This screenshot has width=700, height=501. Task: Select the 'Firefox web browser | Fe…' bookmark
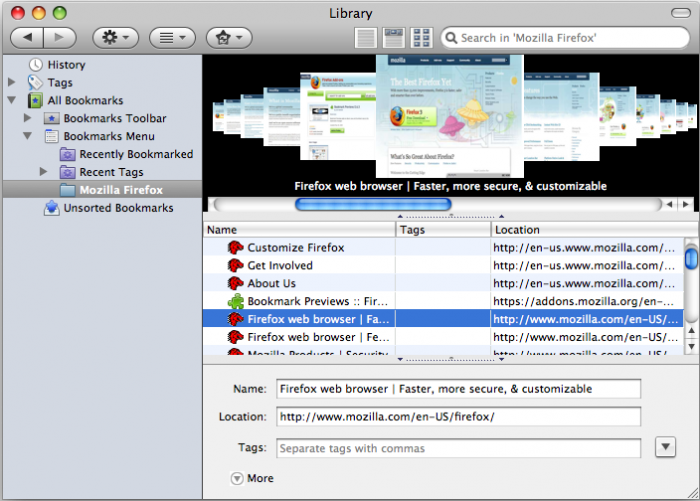[443, 337]
